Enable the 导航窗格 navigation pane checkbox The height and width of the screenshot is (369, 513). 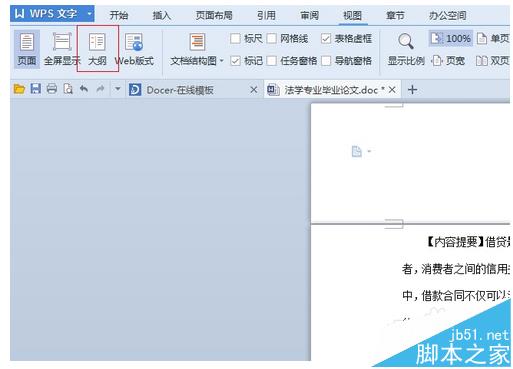coord(326,61)
